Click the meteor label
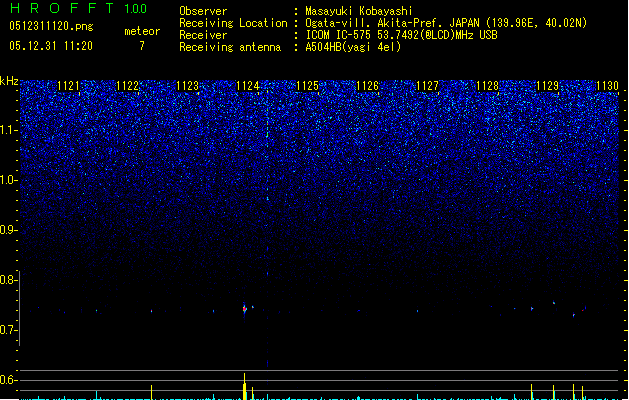Image resolution: width=629 pixels, height=400 pixels. (142, 31)
